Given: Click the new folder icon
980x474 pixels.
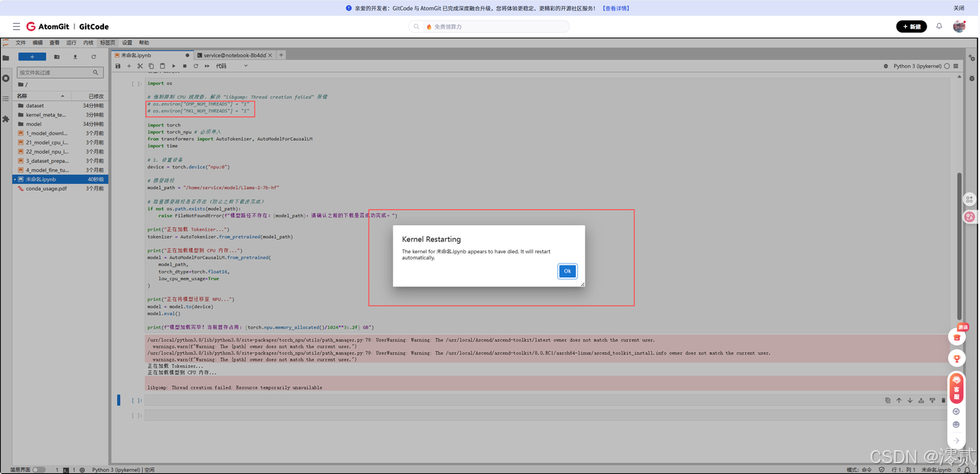Looking at the screenshot, I should tap(57, 57).
